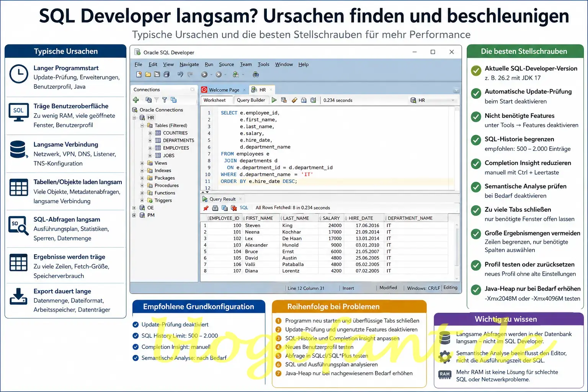Open the Tools menu
The image size is (588, 392).
(x=263, y=64)
